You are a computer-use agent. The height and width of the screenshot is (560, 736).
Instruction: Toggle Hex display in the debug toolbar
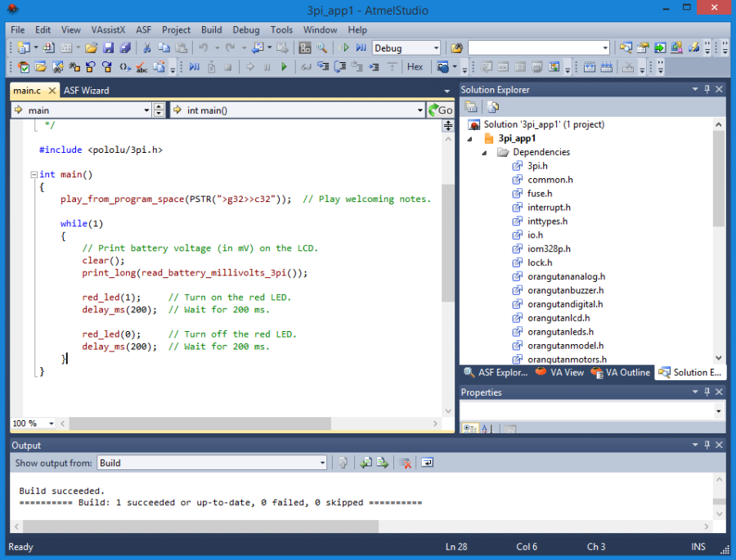415,67
